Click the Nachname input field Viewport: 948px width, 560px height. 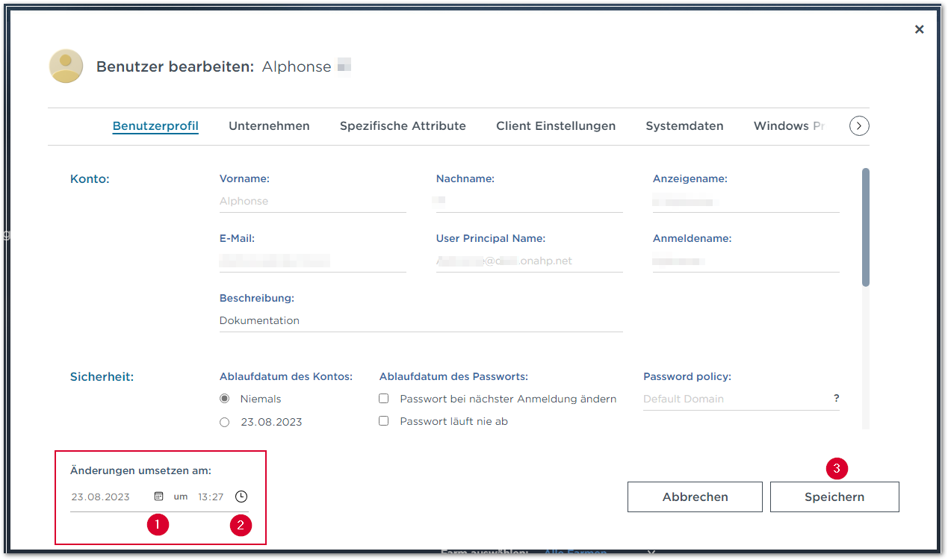click(530, 202)
